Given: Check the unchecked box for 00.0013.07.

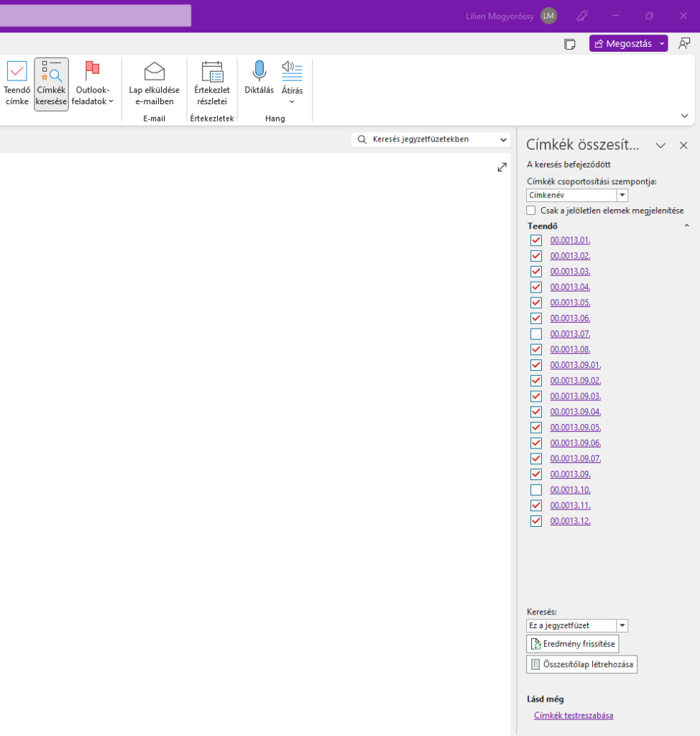Looking at the screenshot, I should (536, 334).
